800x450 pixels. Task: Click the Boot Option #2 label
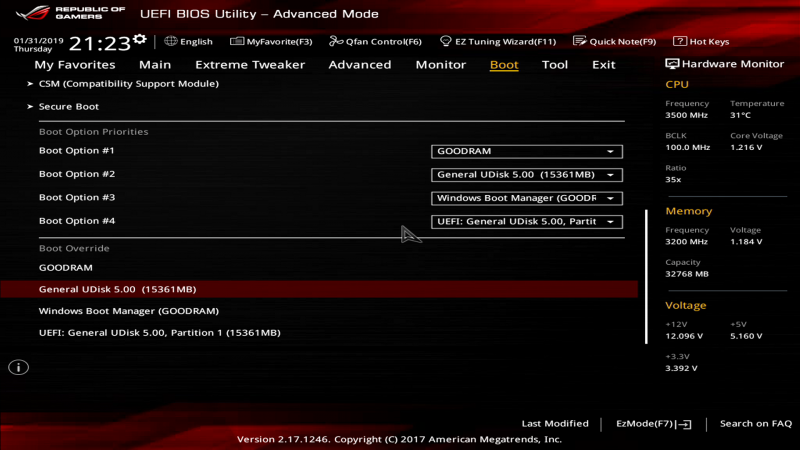[77, 174]
